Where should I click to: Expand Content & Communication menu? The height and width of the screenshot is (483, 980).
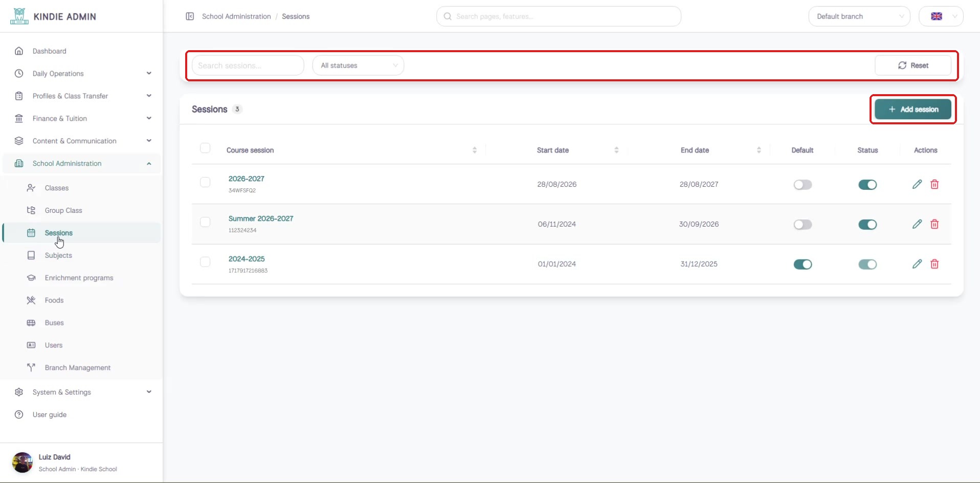pyautogui.click(x=82, y=141)
